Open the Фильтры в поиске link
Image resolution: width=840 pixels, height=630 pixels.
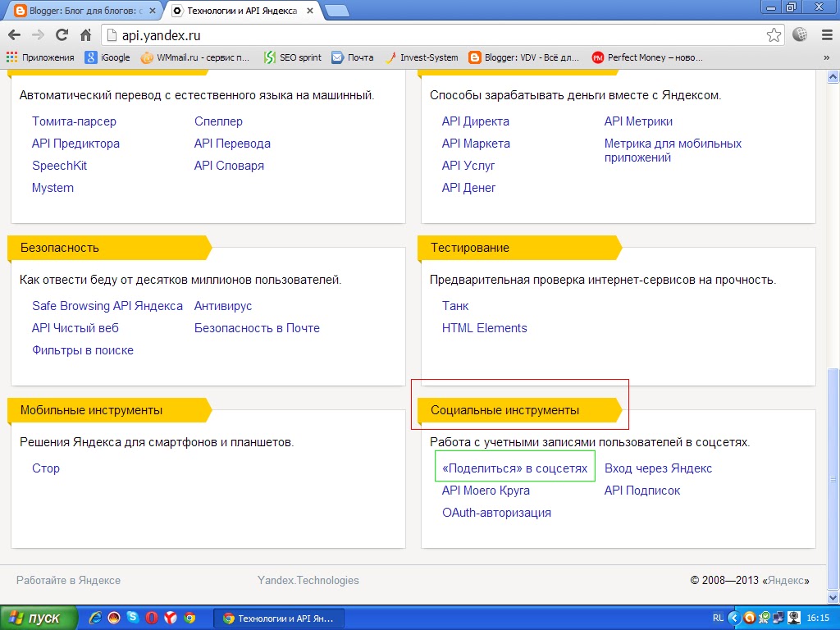tap(83, 350)
